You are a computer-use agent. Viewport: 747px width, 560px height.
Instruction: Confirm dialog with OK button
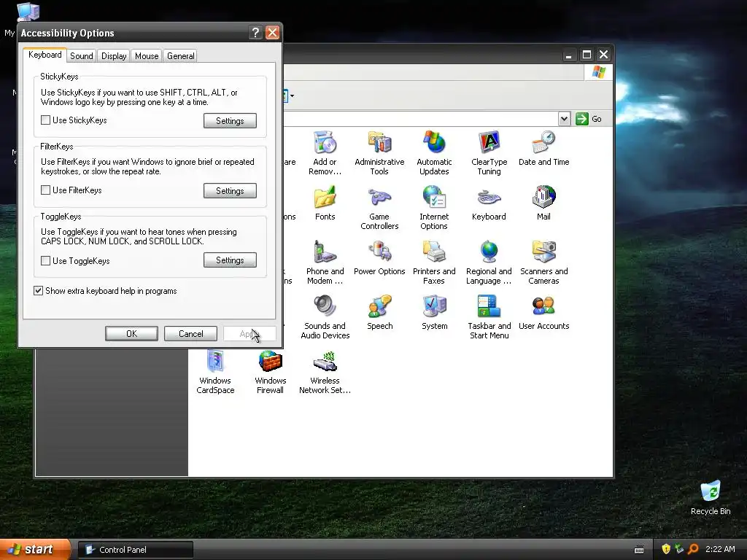coord(131,333)
